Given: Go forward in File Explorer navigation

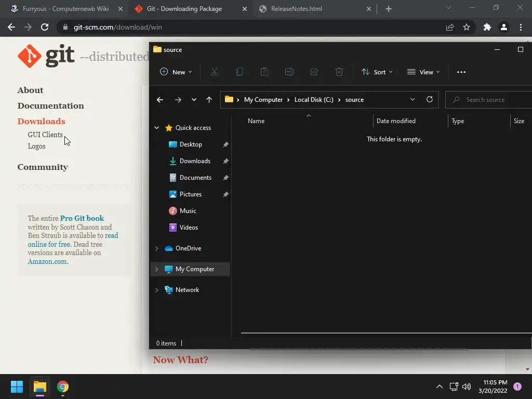Looking at the screenshot, I should point(178,100).
